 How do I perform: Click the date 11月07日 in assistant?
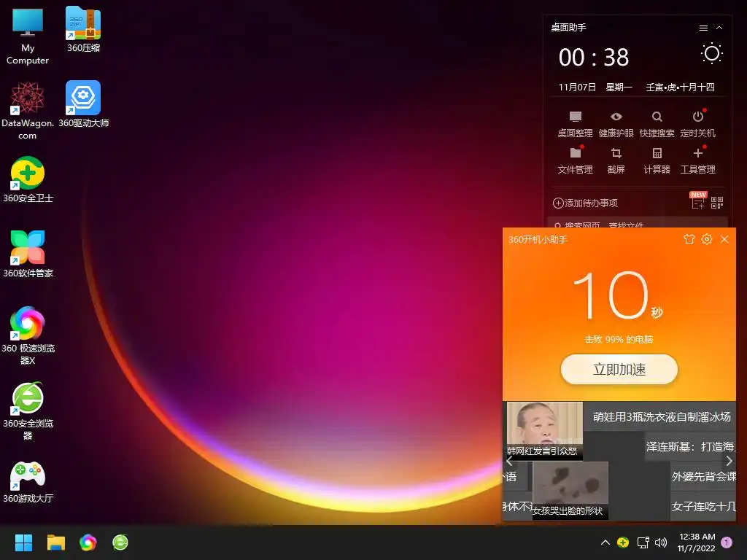577,87
